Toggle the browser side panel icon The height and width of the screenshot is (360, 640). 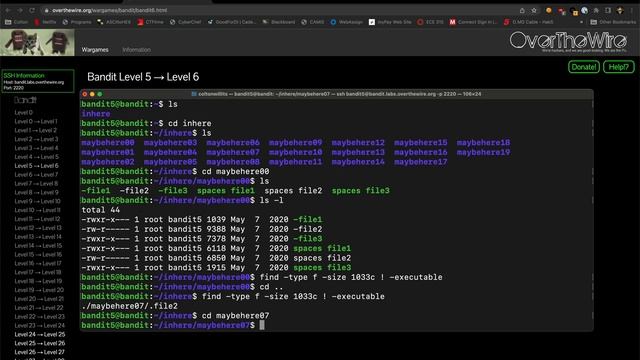(608, 11)
